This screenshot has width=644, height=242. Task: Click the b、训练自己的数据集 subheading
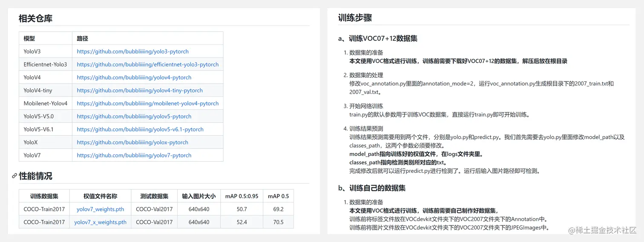pyautogui.click(x=372, y=188)
